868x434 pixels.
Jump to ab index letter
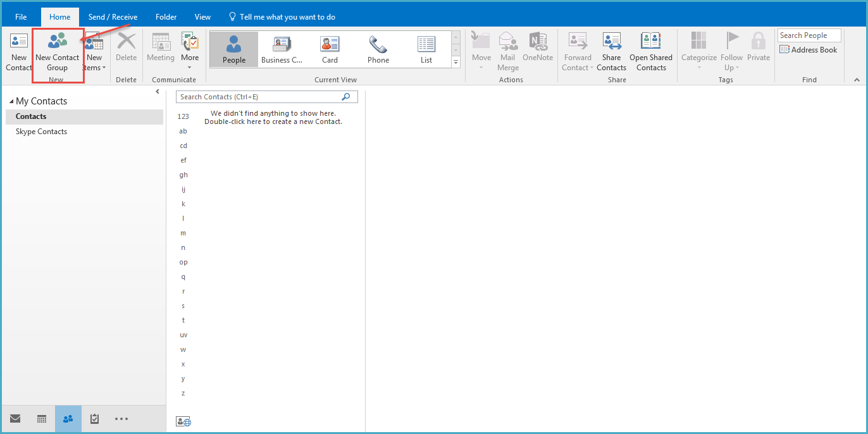(x=183, y=131)
